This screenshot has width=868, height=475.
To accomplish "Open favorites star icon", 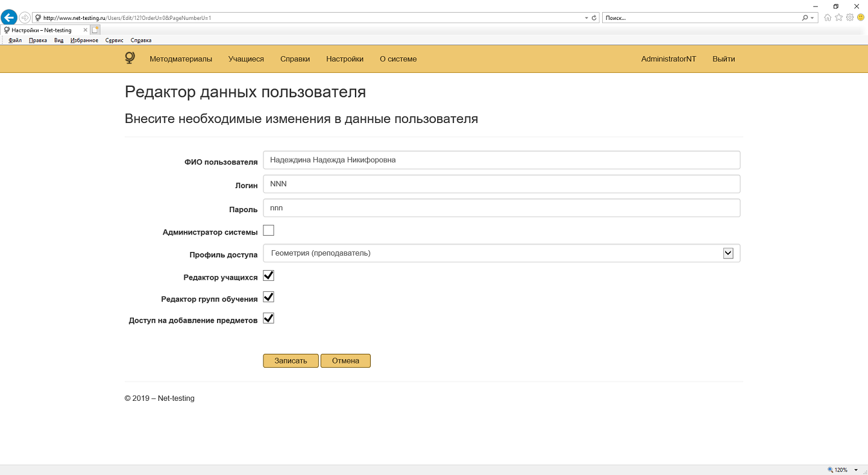I will pyautogui.click(x=838, y=17).
